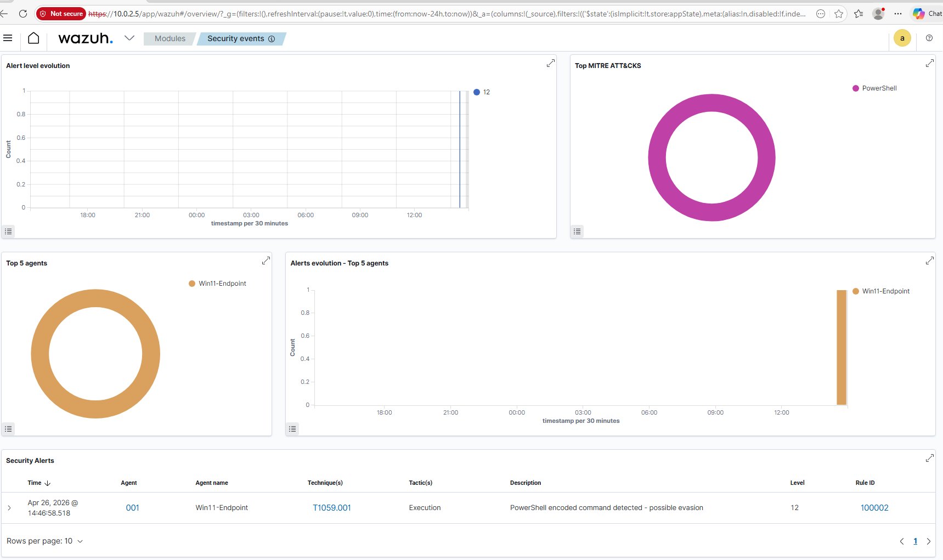
Task: Click the Tactic(s) column header
Action: tap(421, 483)
